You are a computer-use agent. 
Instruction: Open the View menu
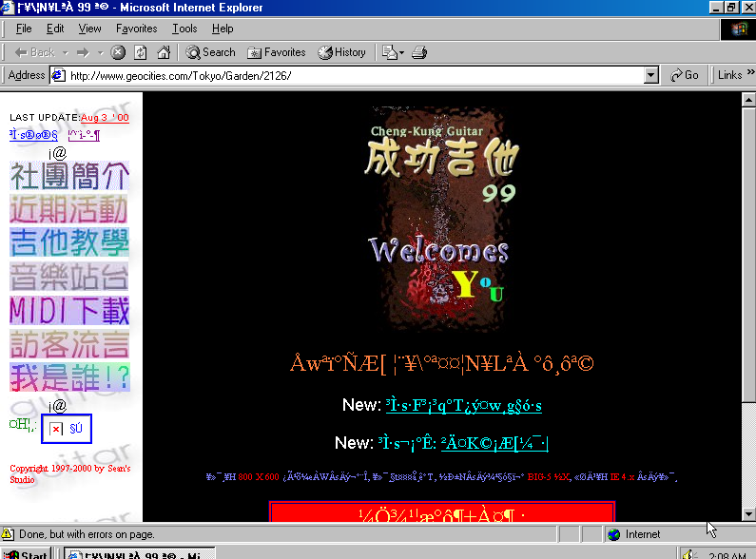(x=89, y=29)
